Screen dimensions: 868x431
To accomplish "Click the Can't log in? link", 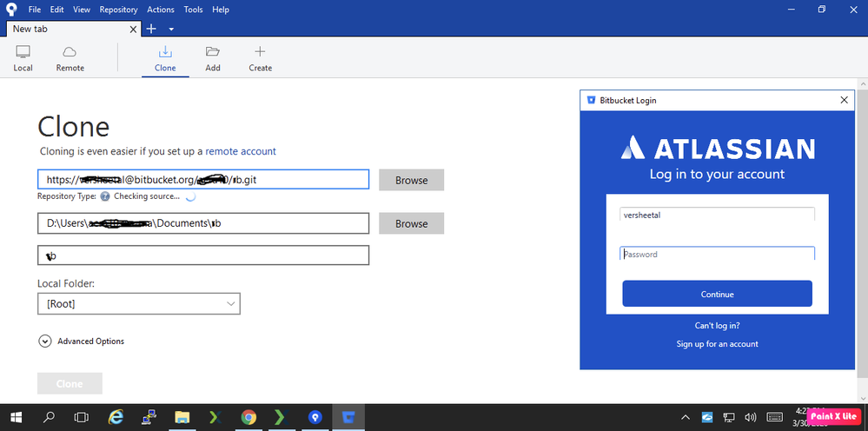I will 718,325.
